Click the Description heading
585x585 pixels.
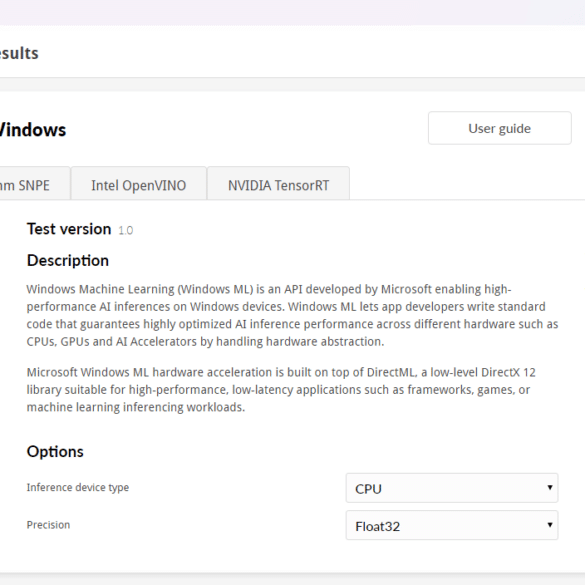(x=68, y=260)
